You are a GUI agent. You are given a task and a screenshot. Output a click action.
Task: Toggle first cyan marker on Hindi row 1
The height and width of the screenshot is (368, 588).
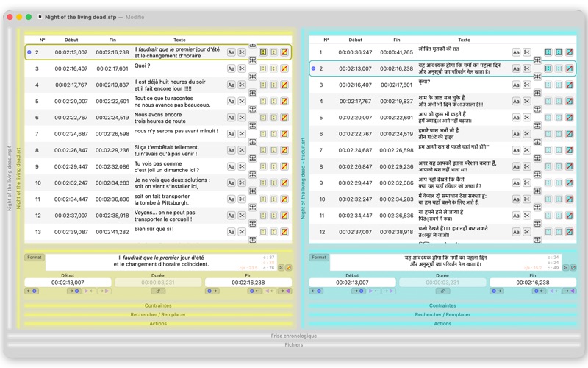(548, 52)
